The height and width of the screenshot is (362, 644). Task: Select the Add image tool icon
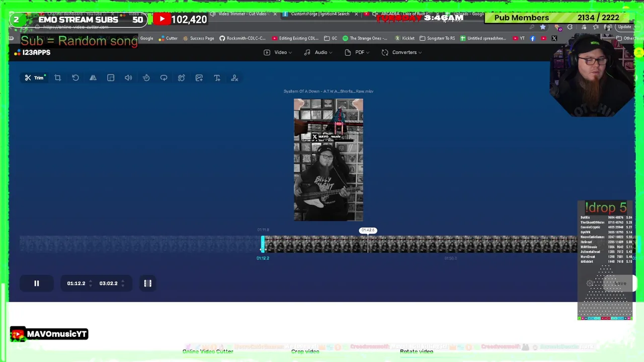tap(199, 78)
